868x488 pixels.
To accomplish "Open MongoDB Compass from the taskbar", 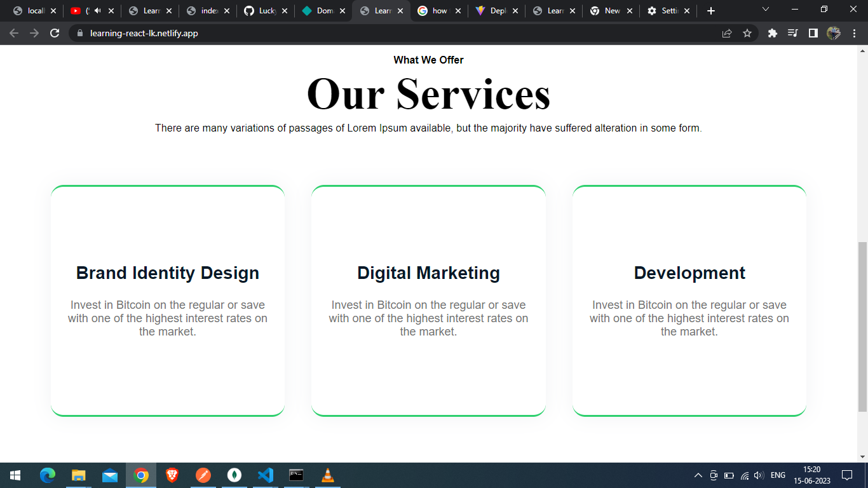I will pyautogui.click(x=234, y=475).
